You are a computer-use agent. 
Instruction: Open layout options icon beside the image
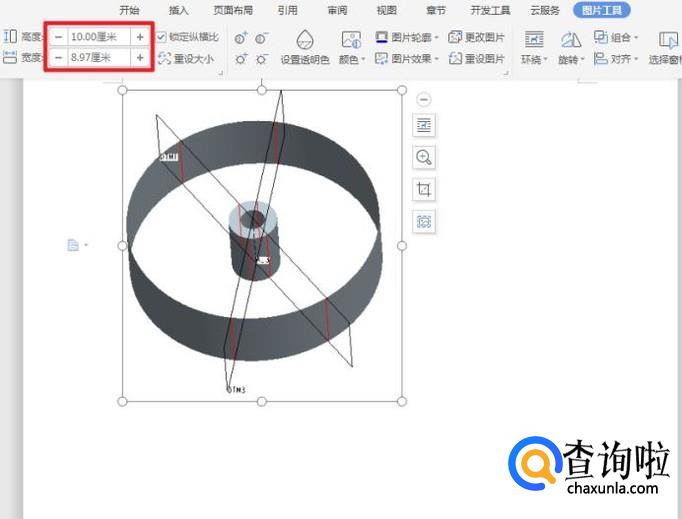click(x=424, y=125)
